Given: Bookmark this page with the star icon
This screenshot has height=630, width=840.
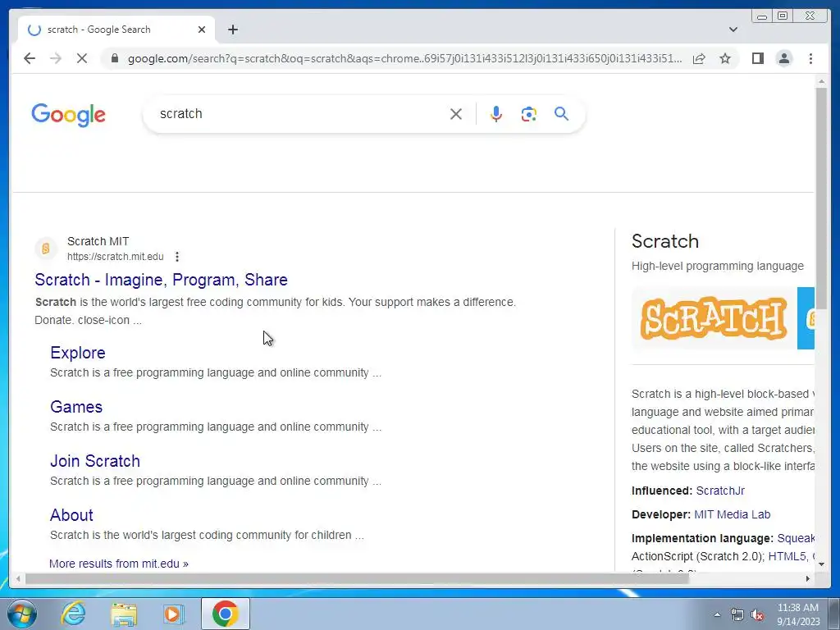Looking at the screenshot, I should [x=725, y=58].
